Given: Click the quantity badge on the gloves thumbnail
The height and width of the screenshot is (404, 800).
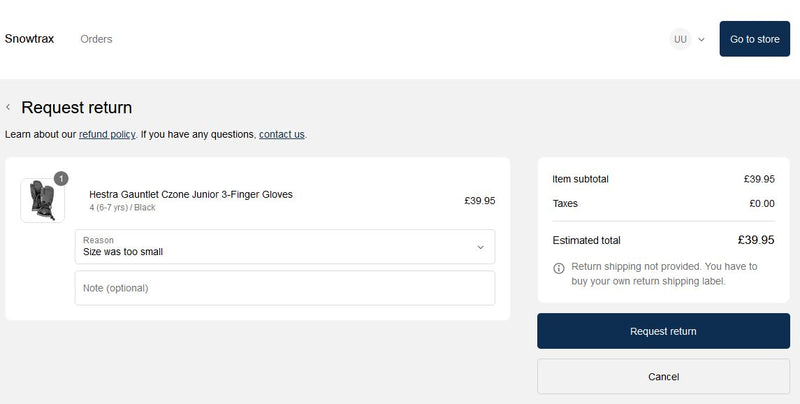Looking at the screenshot, I should pyautogui.click(x=60, y=178).
